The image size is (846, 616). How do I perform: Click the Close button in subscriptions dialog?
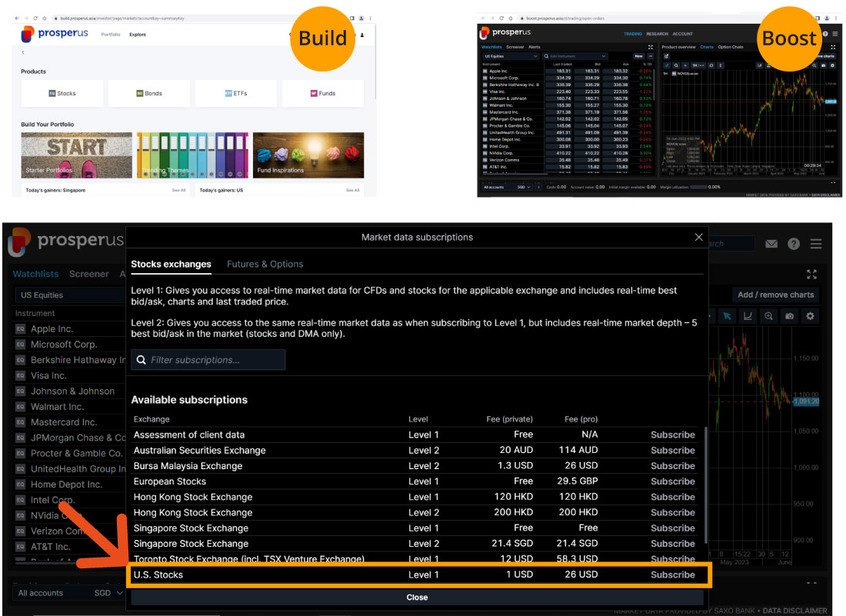[417, 597]
